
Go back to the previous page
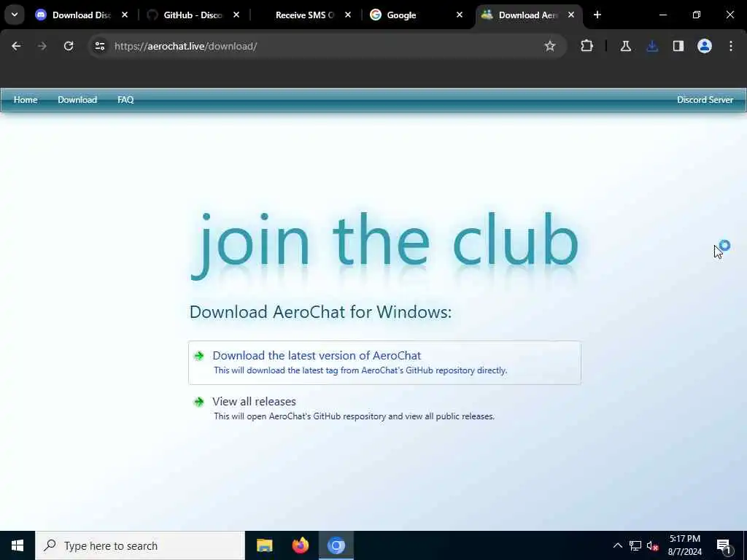[16, 46]
